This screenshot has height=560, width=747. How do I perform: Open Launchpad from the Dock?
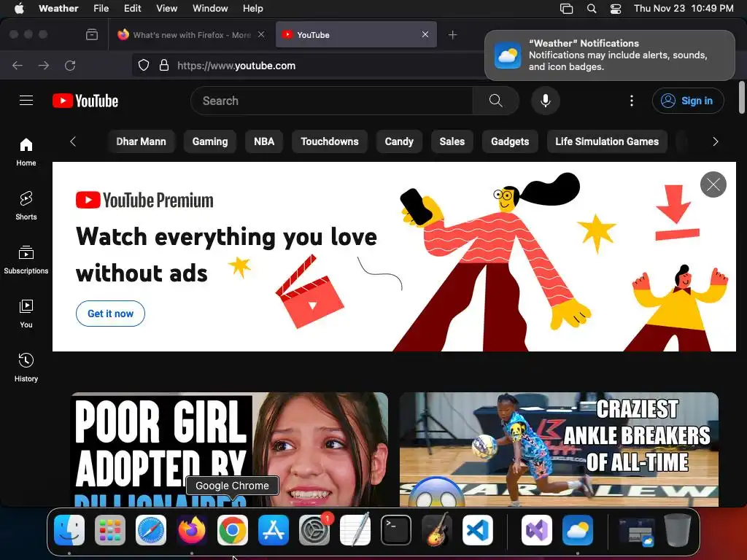point(110,530)
